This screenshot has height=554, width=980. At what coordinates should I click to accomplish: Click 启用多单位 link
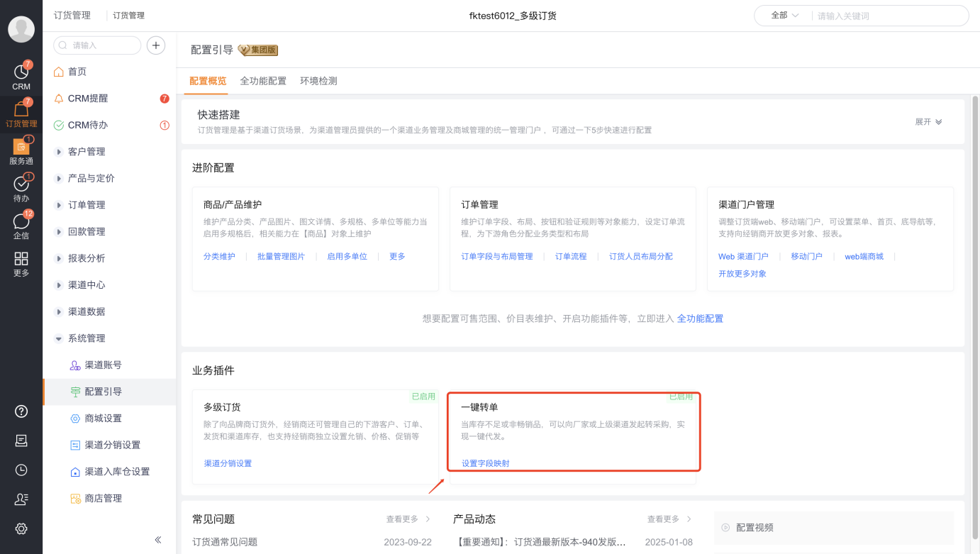(347, 257)
